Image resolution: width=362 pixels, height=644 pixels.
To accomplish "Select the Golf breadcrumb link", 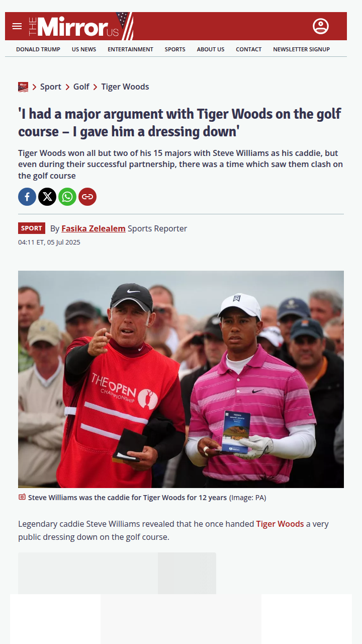I will (81, 87).
